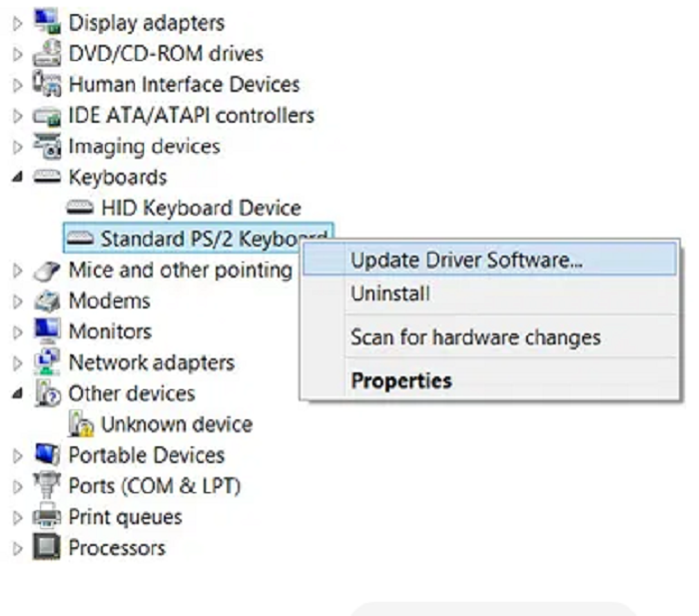Expand the Monitors node
The height and width of the screenshot is (616, 699).
click(17, 332)
